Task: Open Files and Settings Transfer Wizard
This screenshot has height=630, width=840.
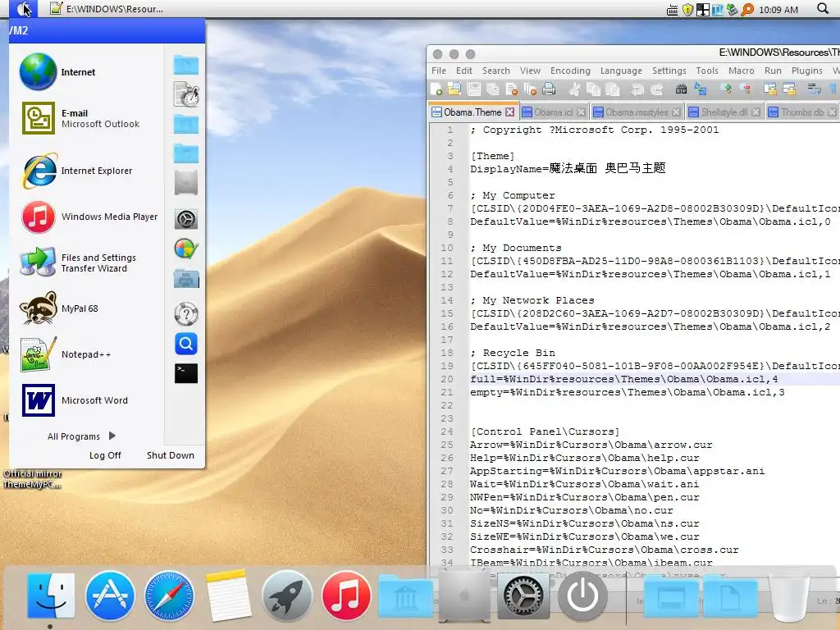Action: click(89, 262)
